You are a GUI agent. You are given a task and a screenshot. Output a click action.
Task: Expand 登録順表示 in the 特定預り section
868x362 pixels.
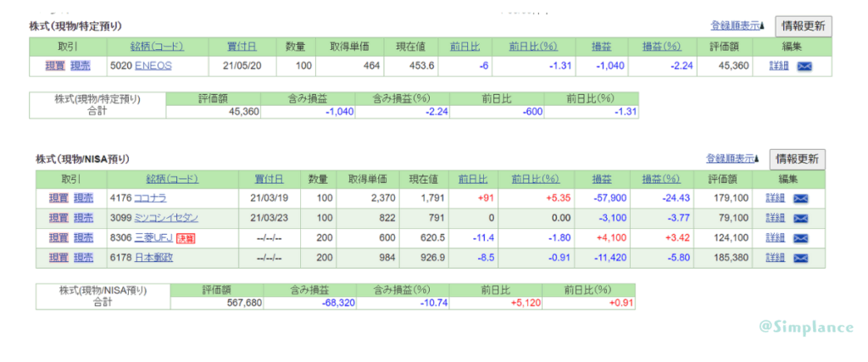(737, 26)
